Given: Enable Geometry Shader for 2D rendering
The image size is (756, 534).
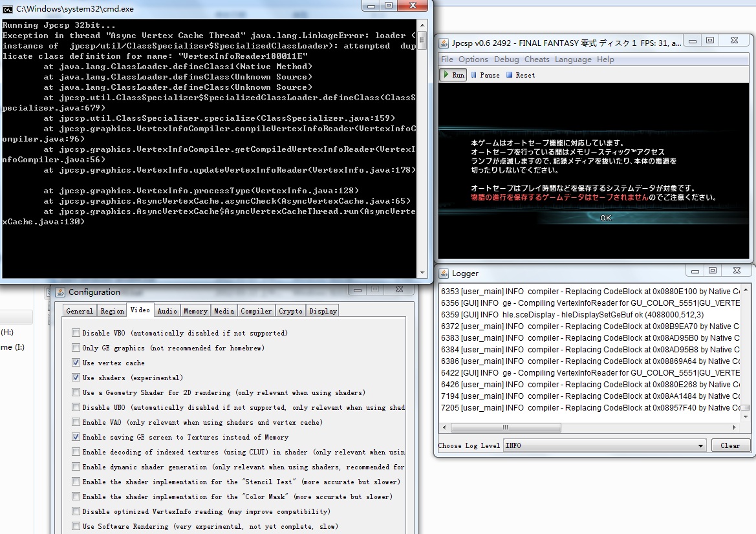Looking at the screenshot, I should 76,392.
